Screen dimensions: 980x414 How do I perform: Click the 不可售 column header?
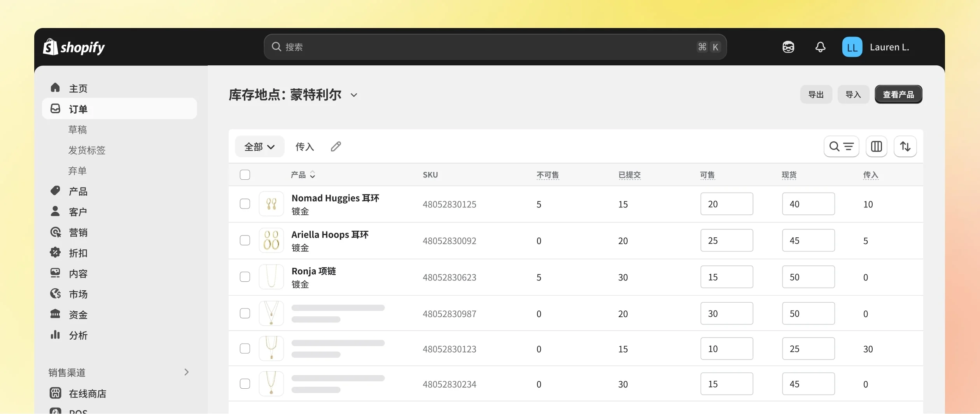(548, 175)
